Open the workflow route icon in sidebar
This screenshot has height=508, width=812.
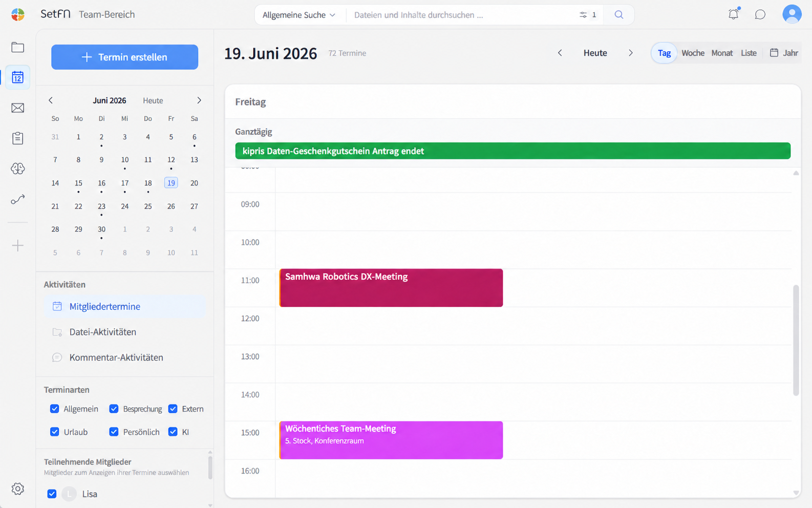(18, 199)
